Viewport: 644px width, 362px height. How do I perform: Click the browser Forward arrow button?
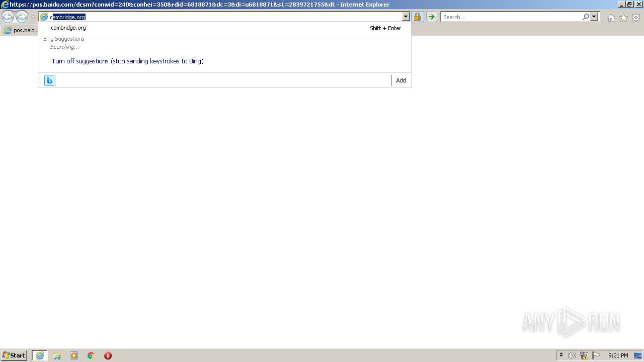click(22, 17)
